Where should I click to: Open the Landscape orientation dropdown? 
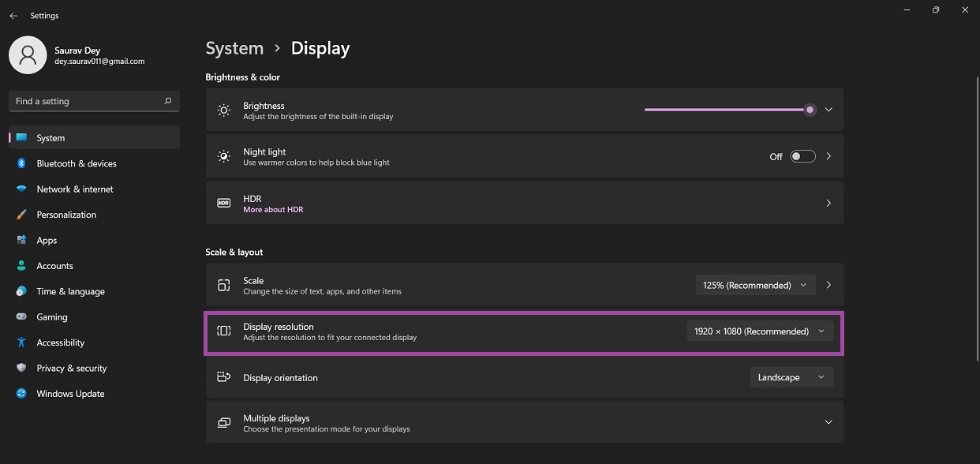(791, 377)
